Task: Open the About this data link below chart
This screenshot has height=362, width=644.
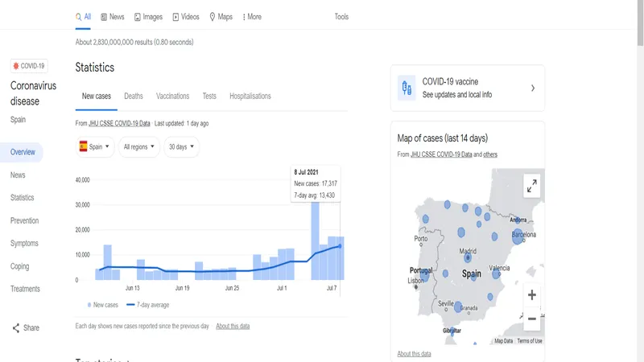Action: [x=233, y=326]
